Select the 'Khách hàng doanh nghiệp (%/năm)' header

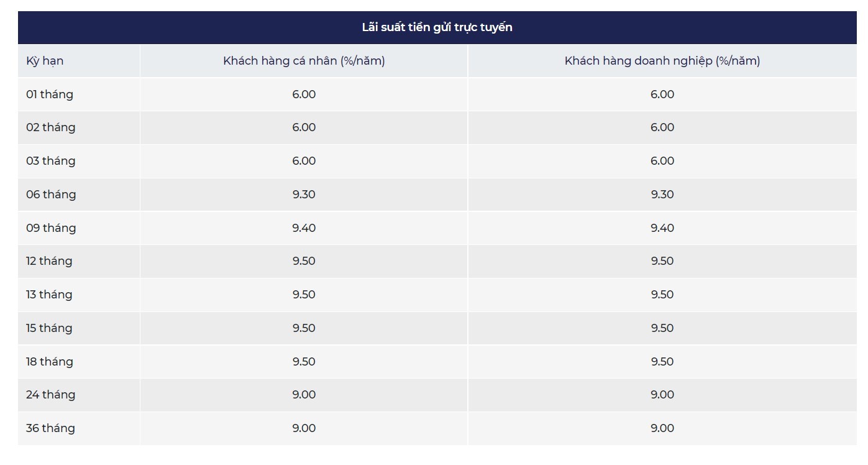pyautogui.click(x=662, y=61)
